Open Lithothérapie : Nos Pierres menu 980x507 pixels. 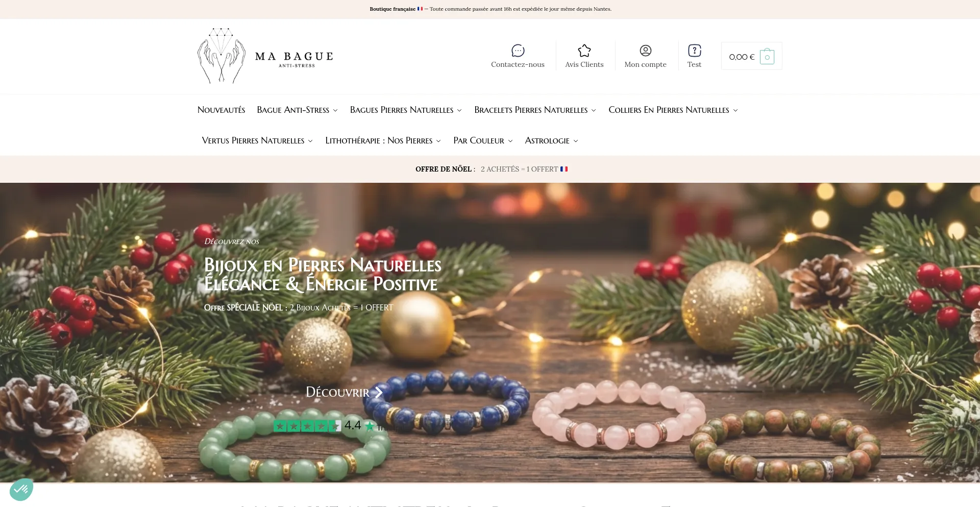tap(383, 140)
